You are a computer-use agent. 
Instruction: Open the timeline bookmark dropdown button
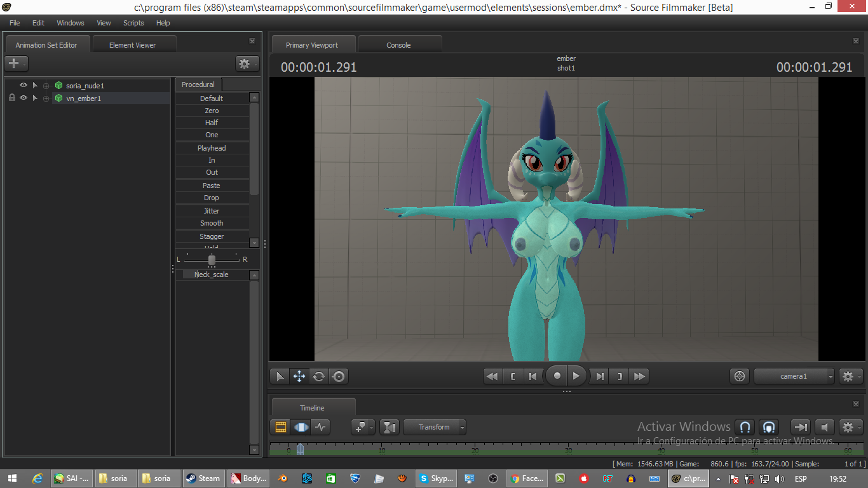[x=363, y=427]
